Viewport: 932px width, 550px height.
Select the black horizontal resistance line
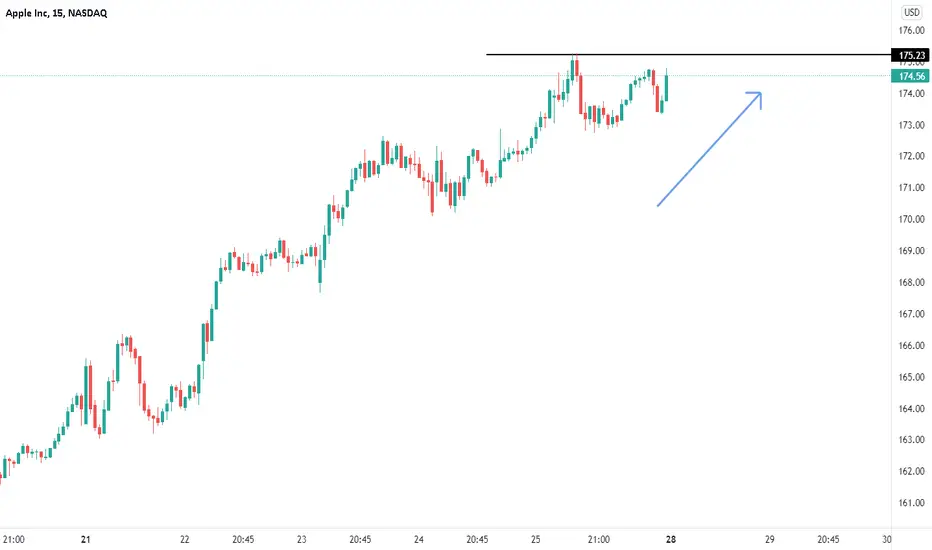688,55
